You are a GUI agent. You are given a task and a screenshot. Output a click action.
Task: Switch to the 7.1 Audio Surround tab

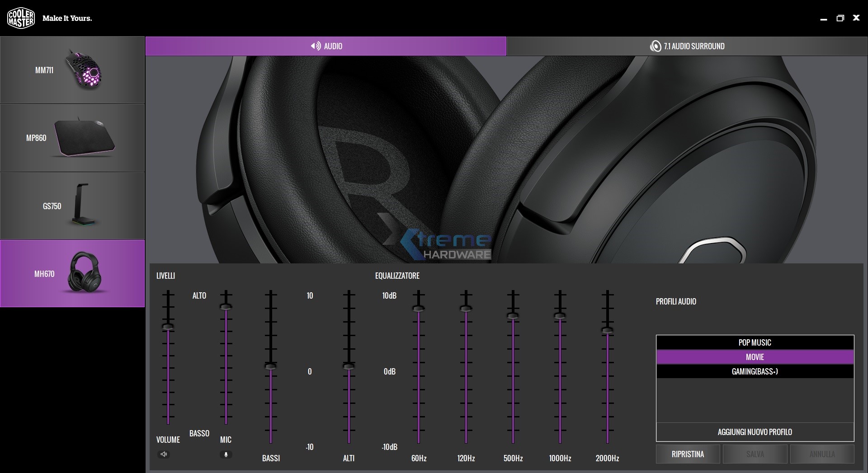tap(687, 46)
